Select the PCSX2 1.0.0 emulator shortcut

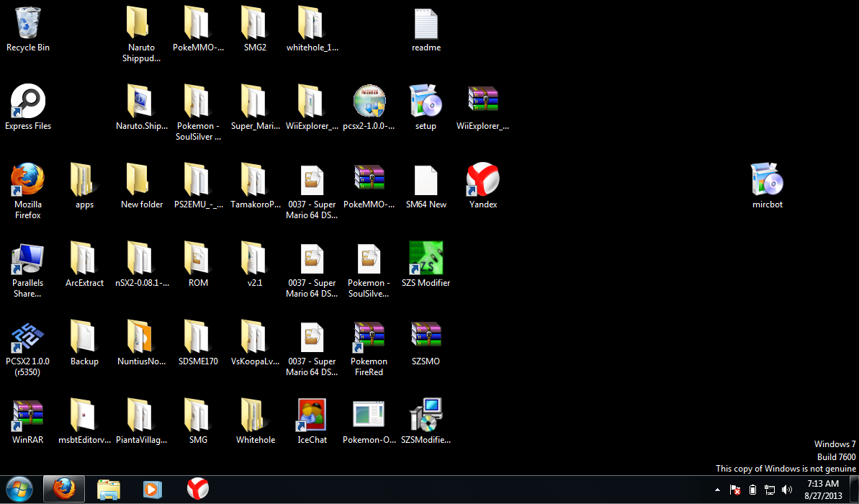click(27, 337)
